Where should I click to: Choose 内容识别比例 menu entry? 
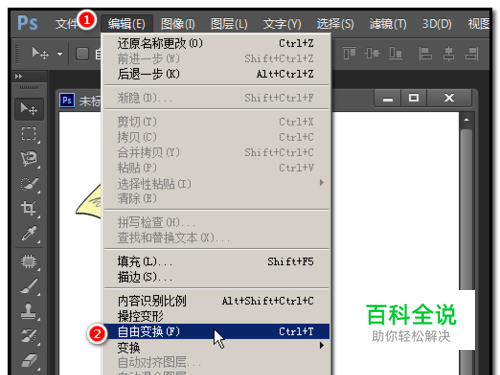(x=216, y=301)
